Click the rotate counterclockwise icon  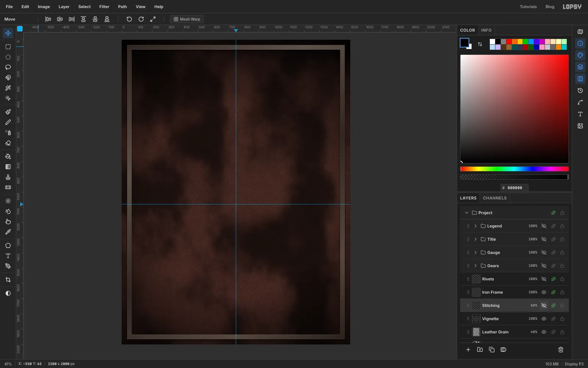pos(129,19)
